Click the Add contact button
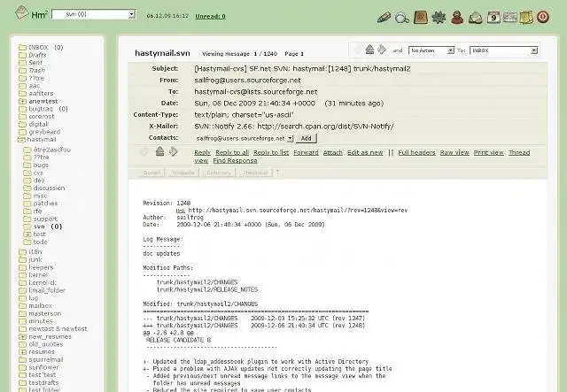 307,138
